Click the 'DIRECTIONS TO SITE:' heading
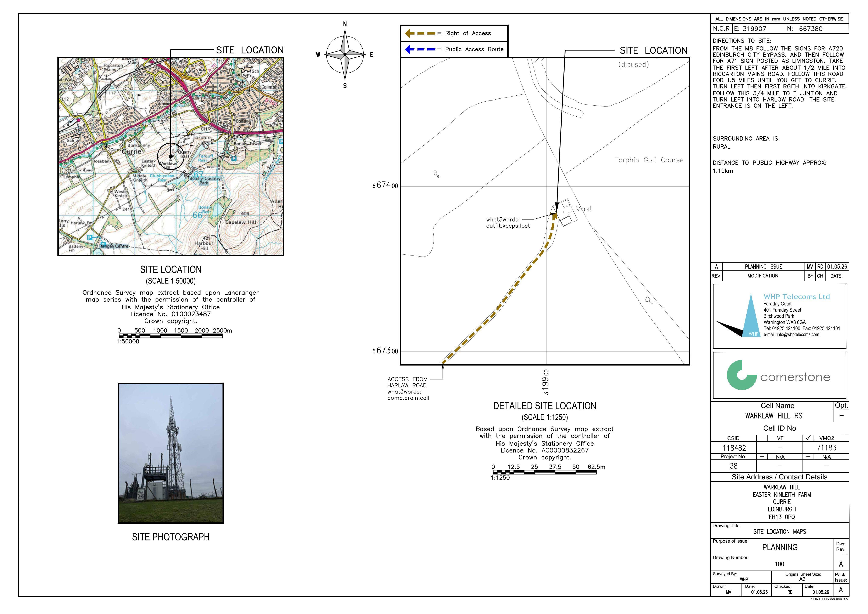The width and height of the screenshot is (868, 614). pyautogui.click(x=742, y=41)
